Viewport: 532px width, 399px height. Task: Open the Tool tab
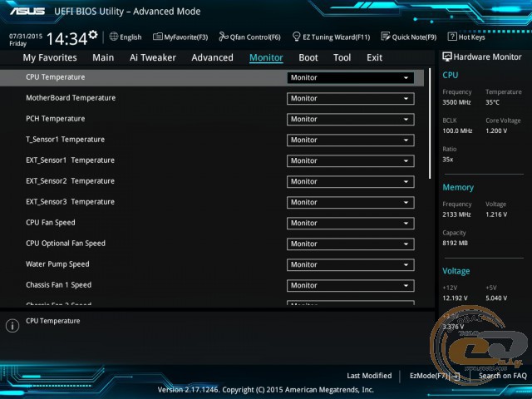342,57
